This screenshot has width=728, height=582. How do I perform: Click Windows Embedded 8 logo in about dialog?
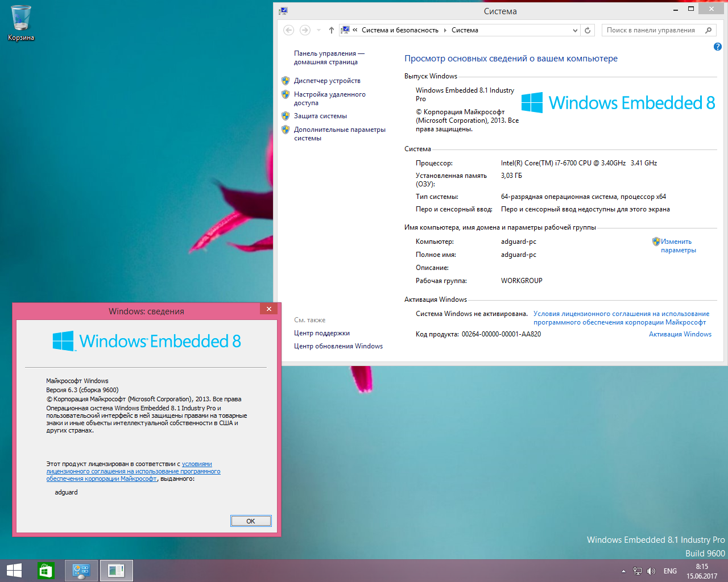pos(147,341)
